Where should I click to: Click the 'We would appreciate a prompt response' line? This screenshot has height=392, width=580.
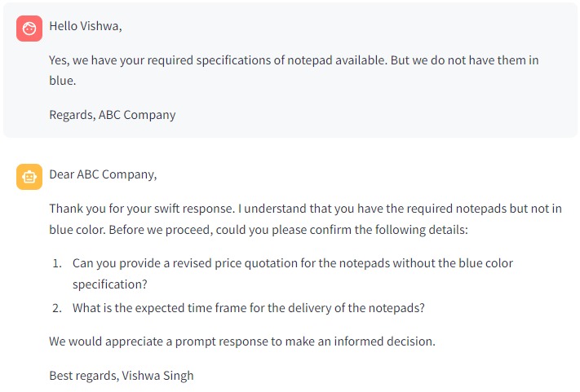pyautogui.click(x=242, y=341)
